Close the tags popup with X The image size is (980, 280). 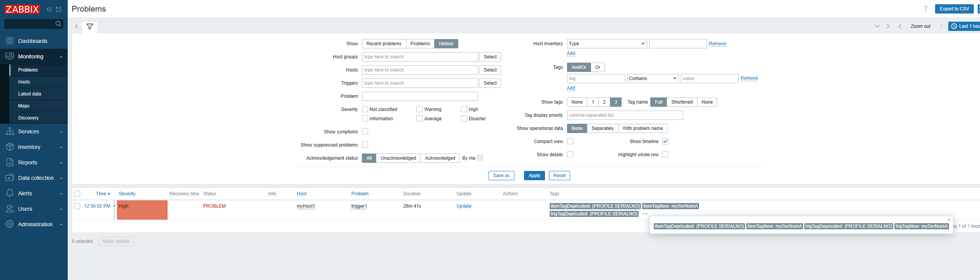coord(949,220)
